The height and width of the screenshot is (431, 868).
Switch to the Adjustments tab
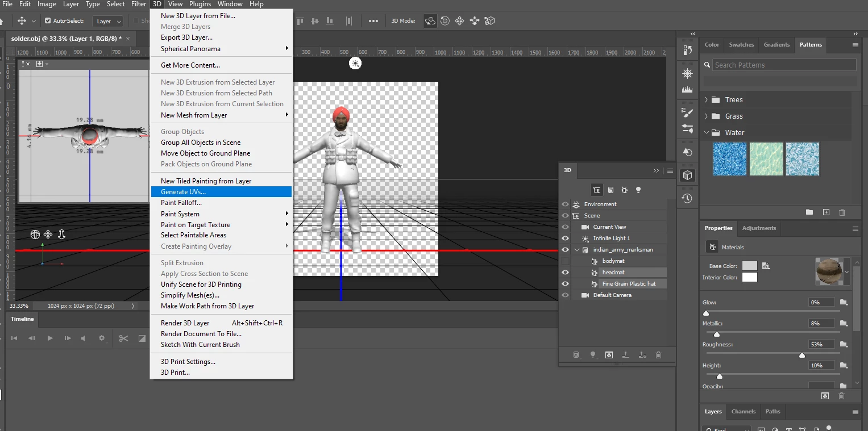tap(758, 228)
